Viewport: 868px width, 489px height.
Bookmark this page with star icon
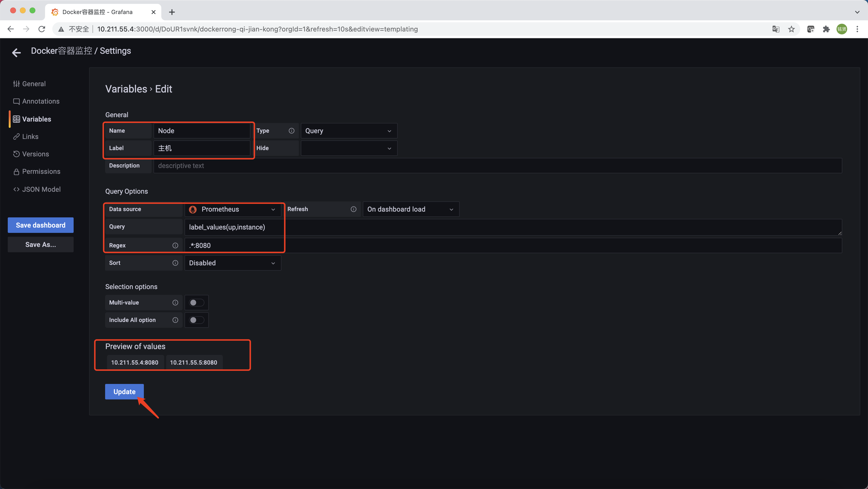click(791, 29)
